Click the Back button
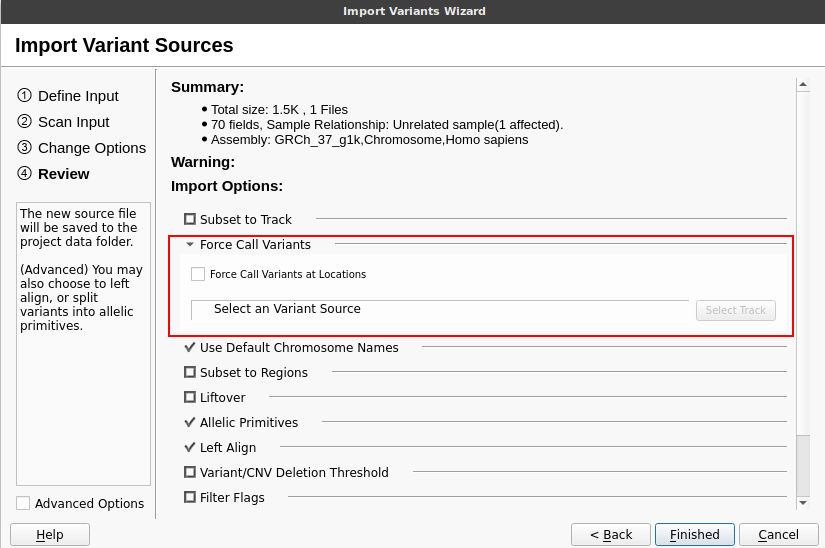Viewport: 825px width, 548px height. point(611,534)
